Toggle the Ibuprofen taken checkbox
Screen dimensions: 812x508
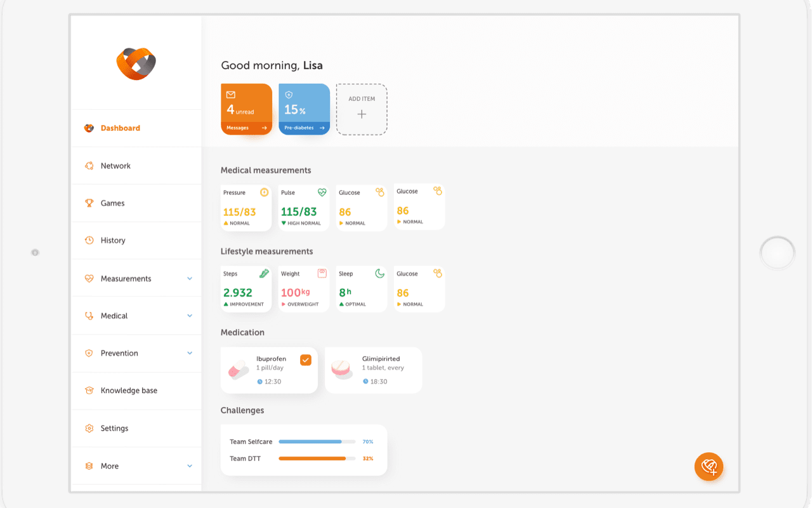point(306,360)
